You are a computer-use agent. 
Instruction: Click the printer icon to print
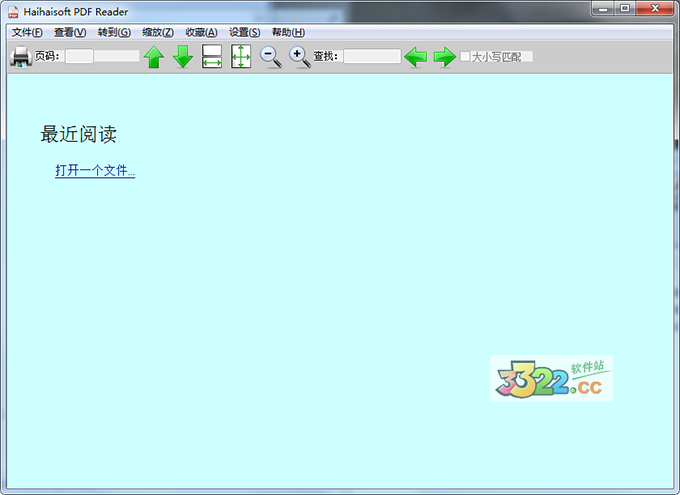(x=20, y=56)
